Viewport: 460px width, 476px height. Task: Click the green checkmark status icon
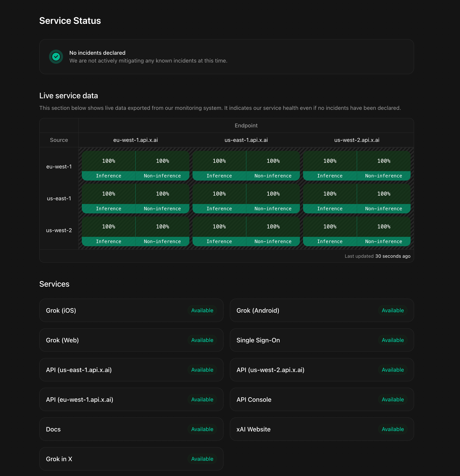[56, 57]
